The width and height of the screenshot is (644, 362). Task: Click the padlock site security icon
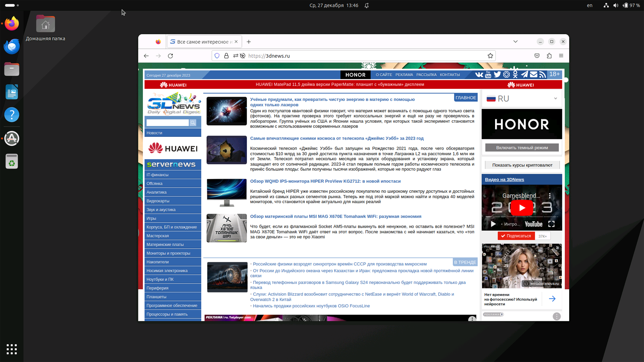pyautogui.click(x=226, y=56)
